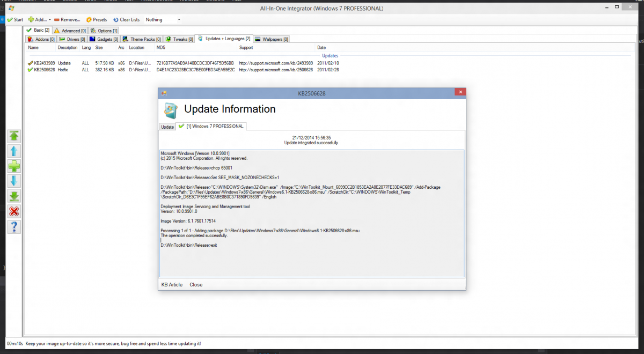Click the Move to Bottom arrow icon
The height and width of the screenshot is (354, 644).
click(14, 196)
